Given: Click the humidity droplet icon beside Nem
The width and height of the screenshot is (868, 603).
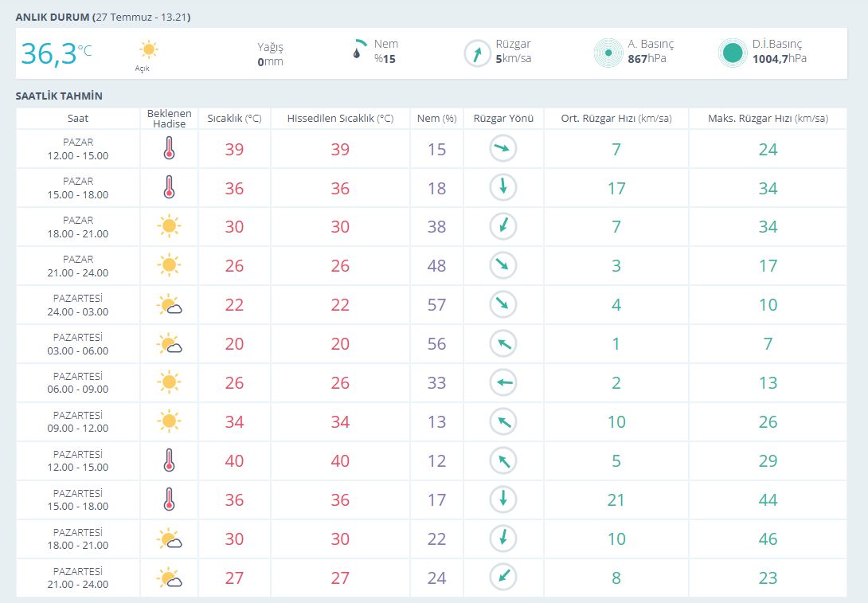Looking at the screenshot, I should click(360, 52).
